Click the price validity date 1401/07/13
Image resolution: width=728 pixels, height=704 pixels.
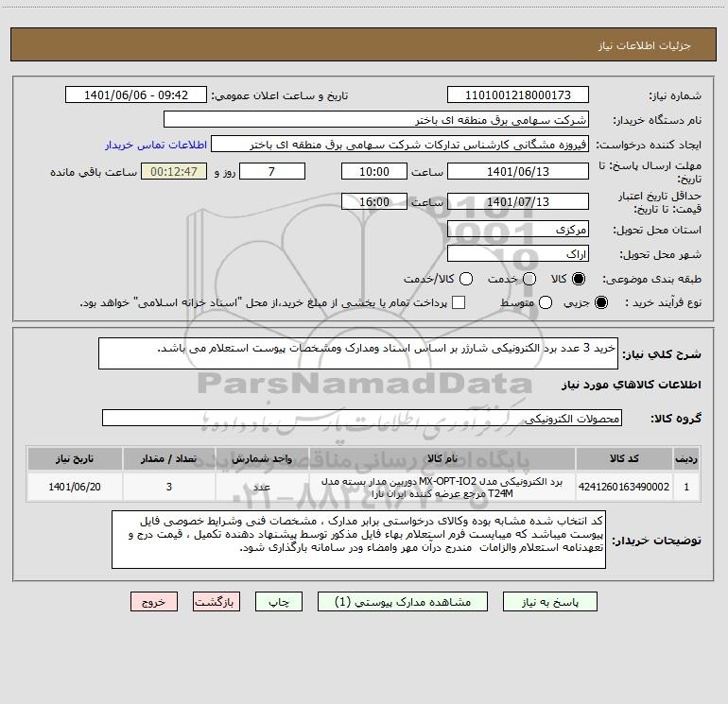click(518, 201)
